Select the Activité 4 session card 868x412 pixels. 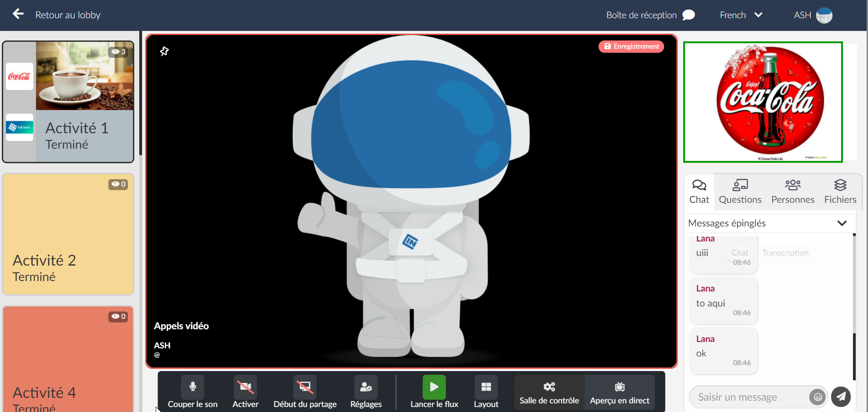[x=68, y=359]
